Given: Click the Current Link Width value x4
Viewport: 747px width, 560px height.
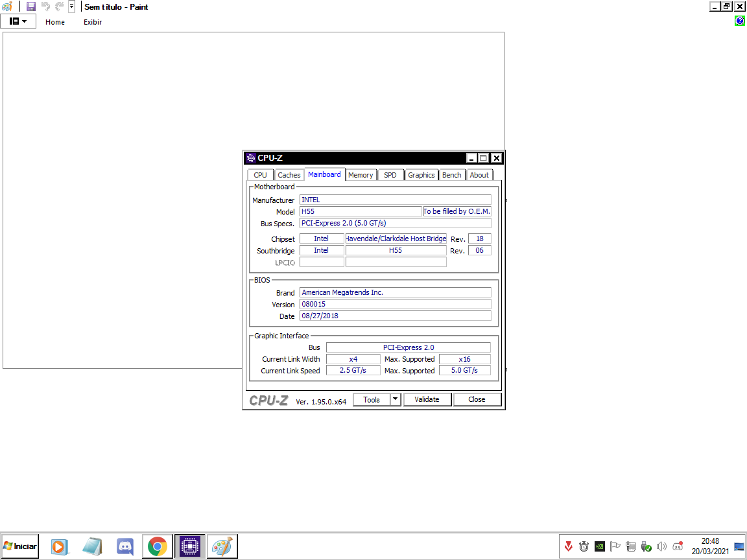Looking at the screenshot, I should pyautogui.click(x=353, y=359).
